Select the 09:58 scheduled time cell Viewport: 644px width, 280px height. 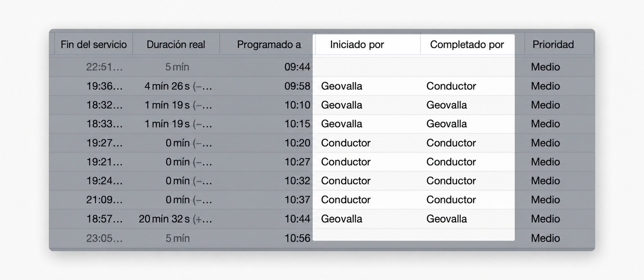297,86
